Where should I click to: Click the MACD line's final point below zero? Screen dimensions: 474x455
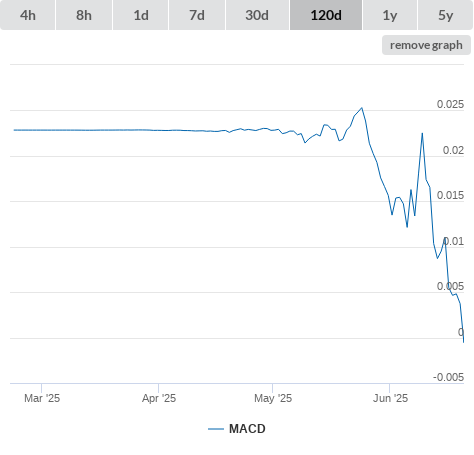[x=464, y=342]
